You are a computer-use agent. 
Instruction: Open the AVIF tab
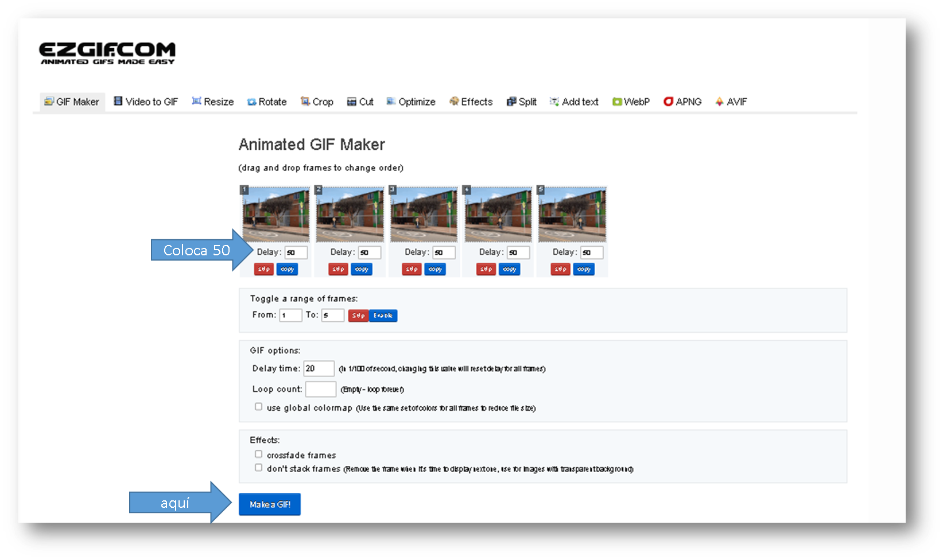[x=731, y=102]
